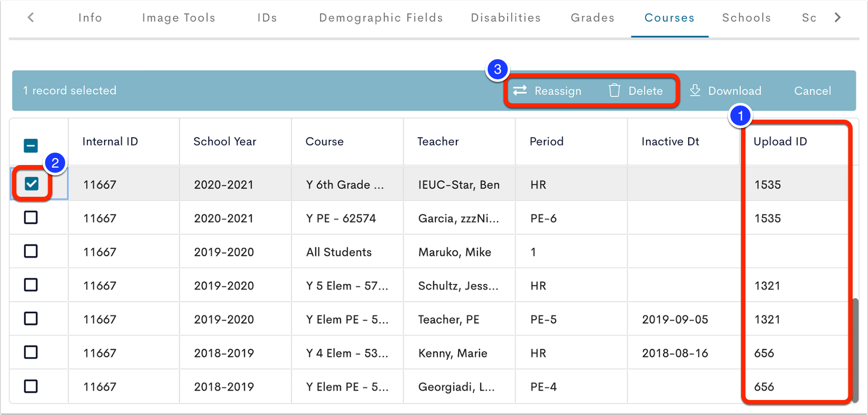
Task: Click the 'Schultz, Jess...' teacher cell
Action: (458, 286)
